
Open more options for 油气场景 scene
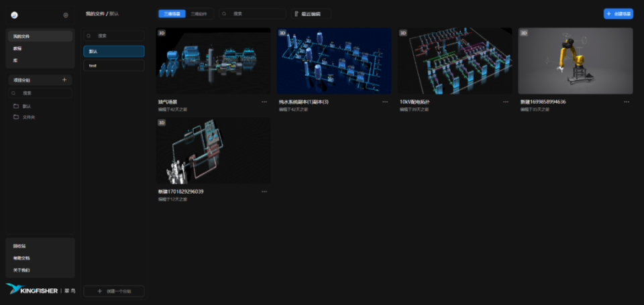264,102
